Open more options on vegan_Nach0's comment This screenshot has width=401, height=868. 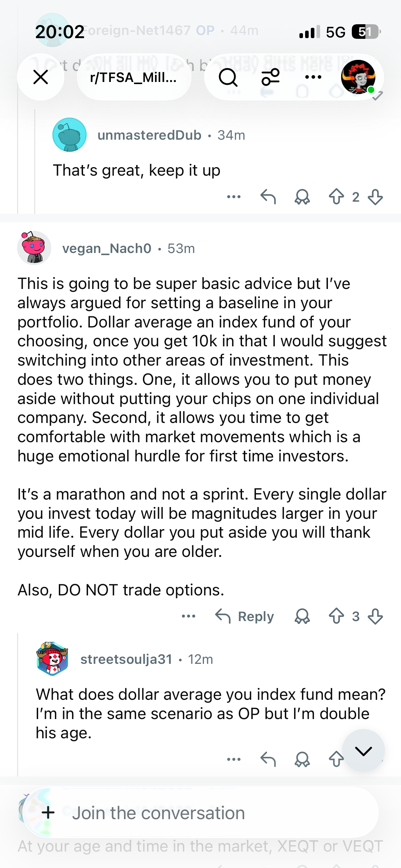(x=189, y=616)
